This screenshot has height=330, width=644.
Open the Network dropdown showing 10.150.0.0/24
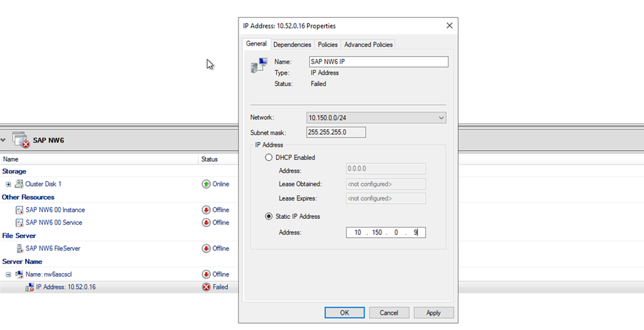pyautogui.click(x=376, y=118)
